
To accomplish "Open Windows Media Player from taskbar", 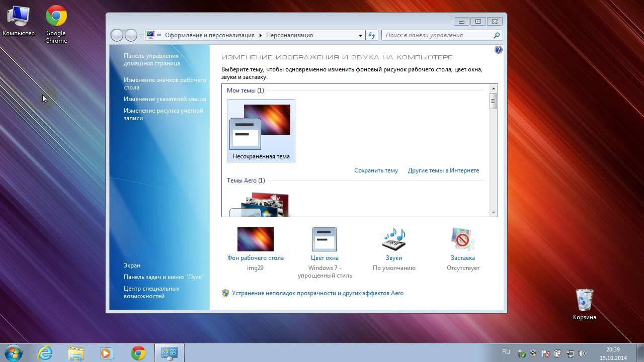I will 107,353.
